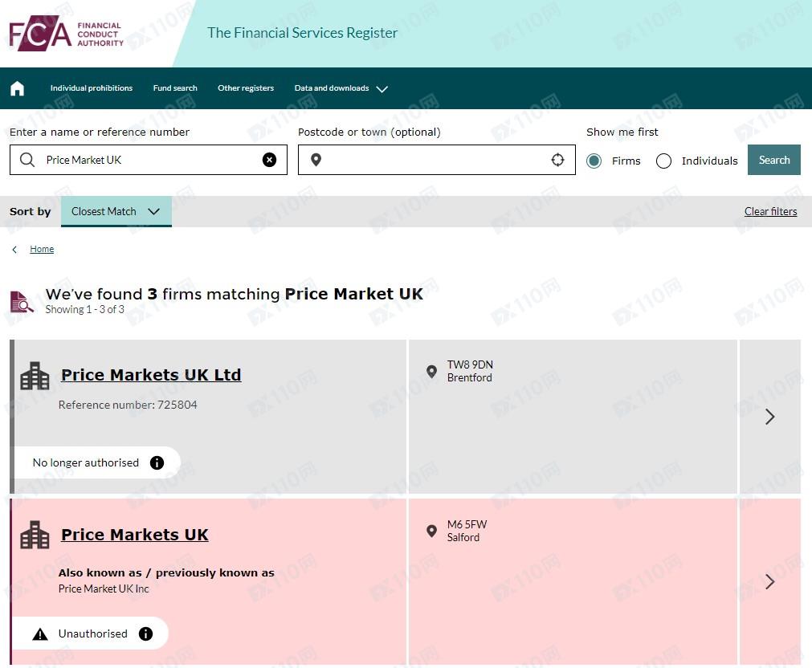Viewport: 812px width, 668px height.
Task: Open Price Markets UK result with right chevron
Action: (x=769, y=581)
